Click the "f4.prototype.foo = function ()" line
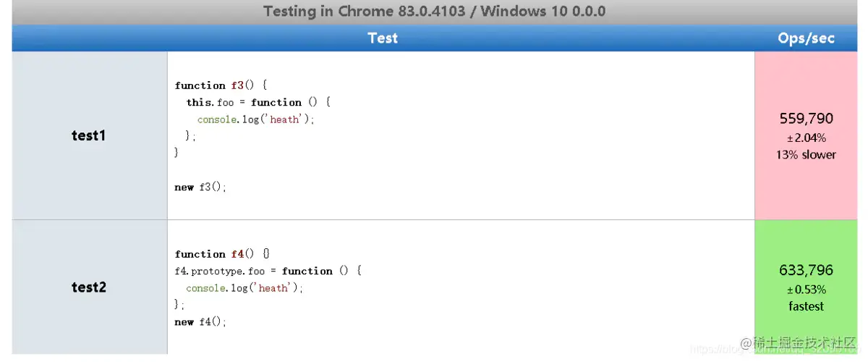The height and width of the screenshot is (362, 868). (267, 271)
